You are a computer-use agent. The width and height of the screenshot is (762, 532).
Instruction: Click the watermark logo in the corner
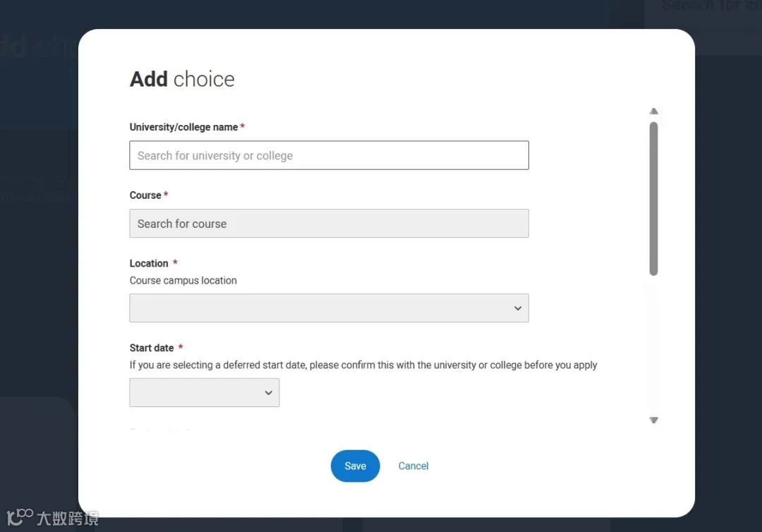coord(52,517)
